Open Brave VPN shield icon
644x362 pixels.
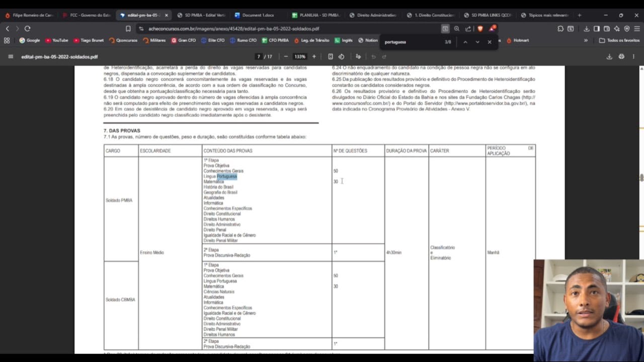627,29
